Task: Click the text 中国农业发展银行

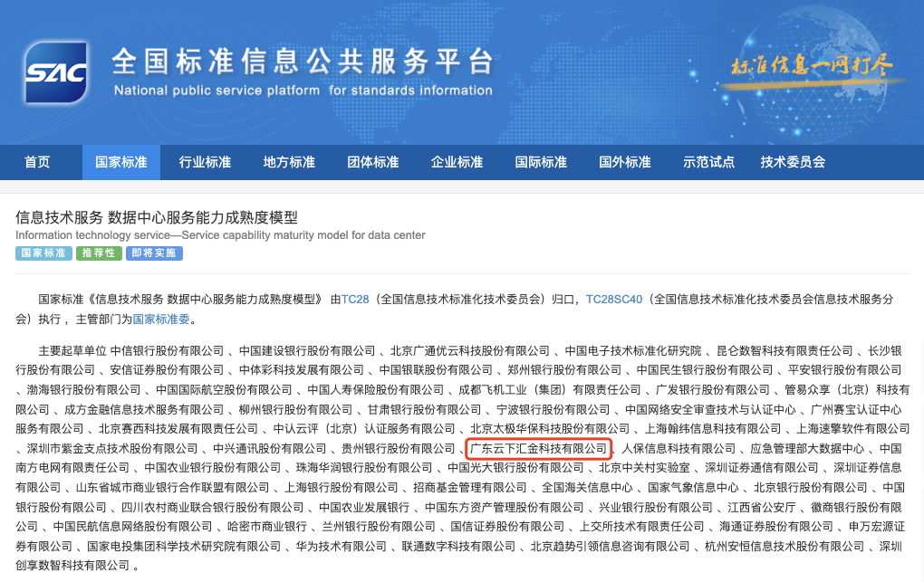Action: pyautogui.click(x=364, y=507)
